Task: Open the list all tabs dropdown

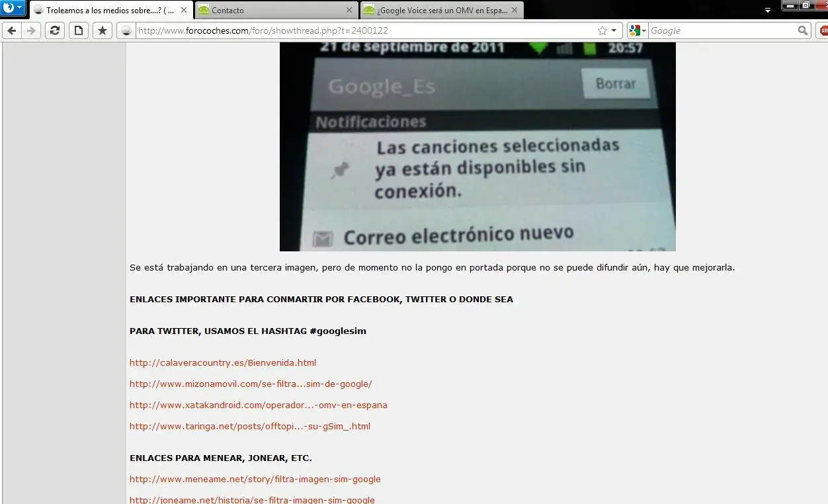Action: click(768, 11)
